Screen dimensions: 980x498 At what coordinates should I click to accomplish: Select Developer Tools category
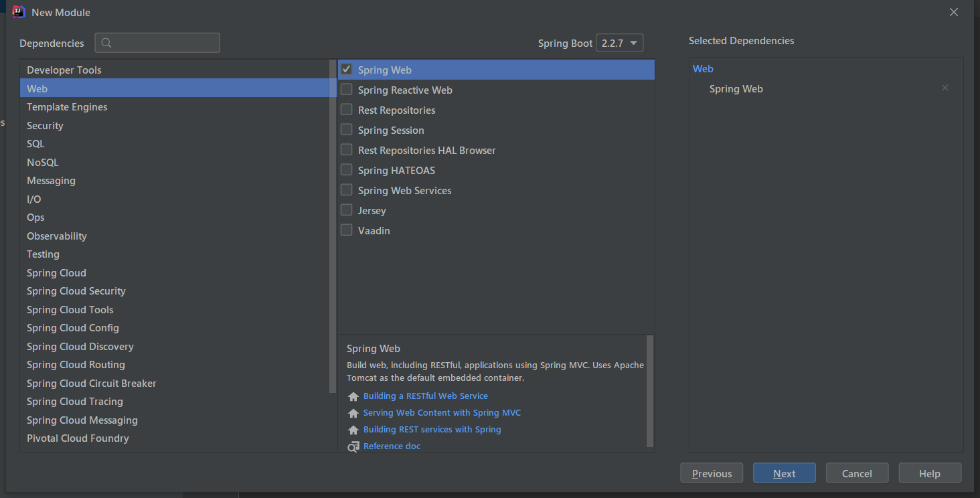pyautogui.click(x=175, y=70)
